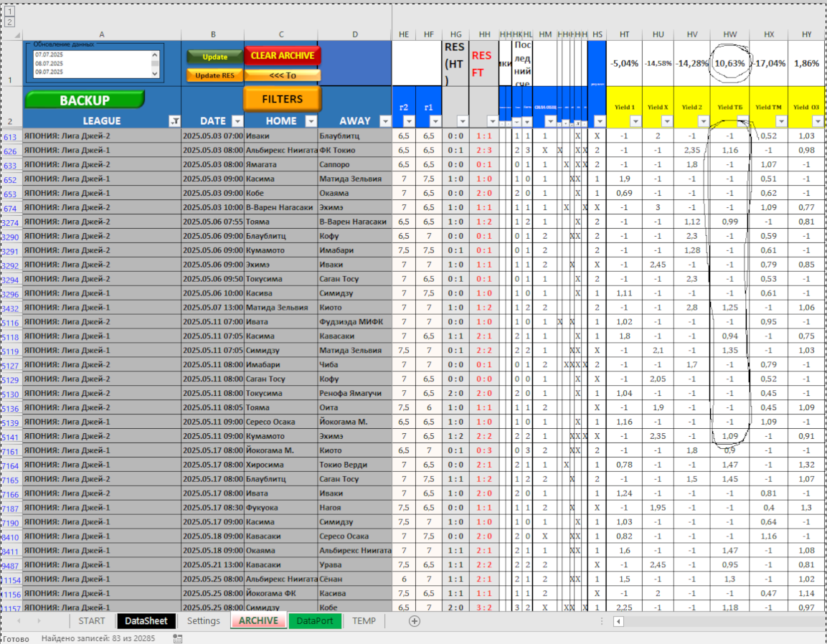Open the DATE column filter dropdown
Screen dimensions: 827x644
(x=237, y=121)
